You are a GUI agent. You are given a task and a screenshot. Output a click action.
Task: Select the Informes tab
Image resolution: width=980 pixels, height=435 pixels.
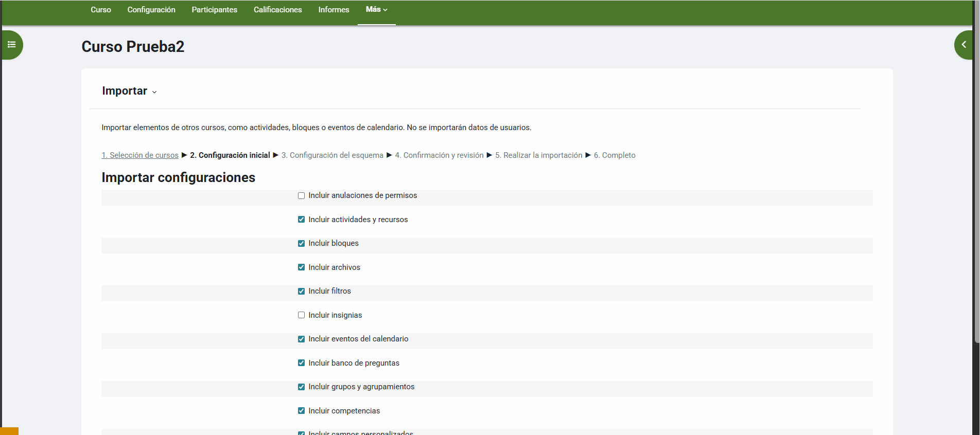pyautogui.click(x=334, y=10)
